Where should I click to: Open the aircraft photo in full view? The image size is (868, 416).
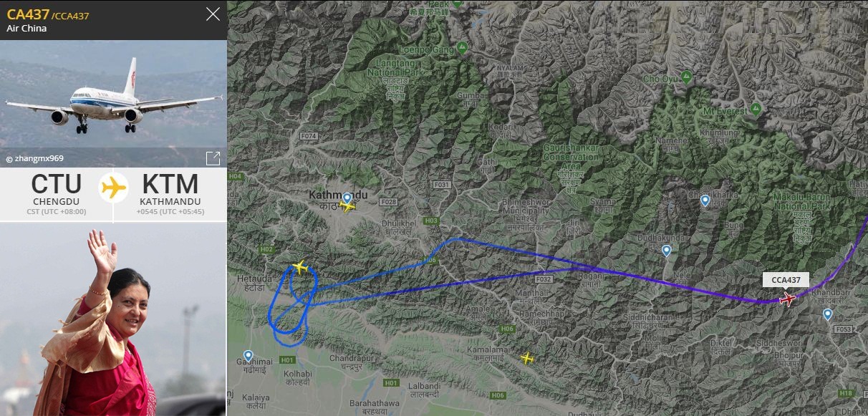[x=213, y=158]
